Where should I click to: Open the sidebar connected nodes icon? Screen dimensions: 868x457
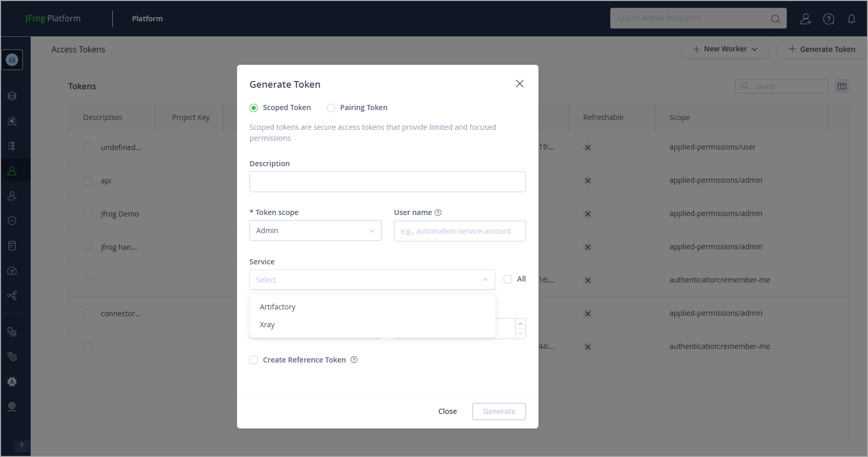coord(12,295)
